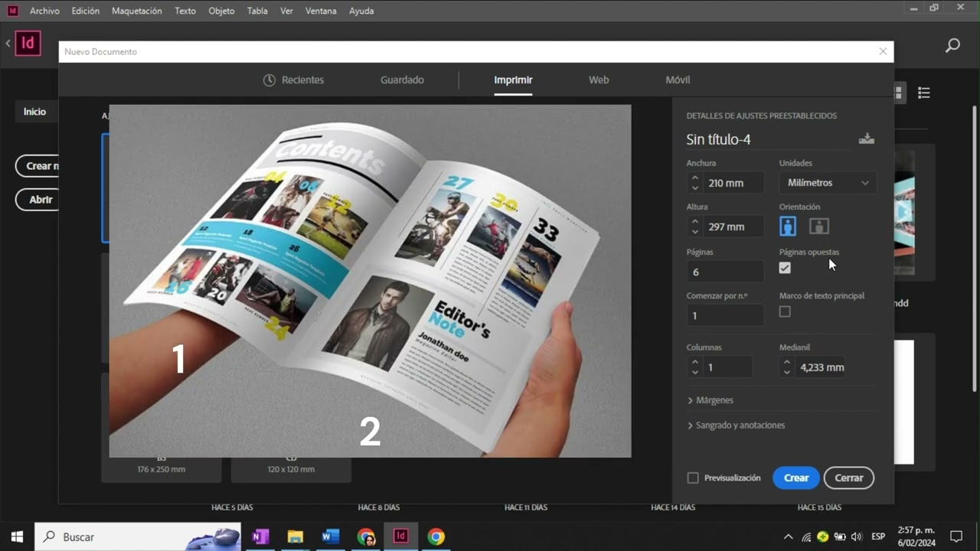Open the notification center icon
Image resolution: width=980 pixels, height=551 pixels.
click(x=956, y=536)
